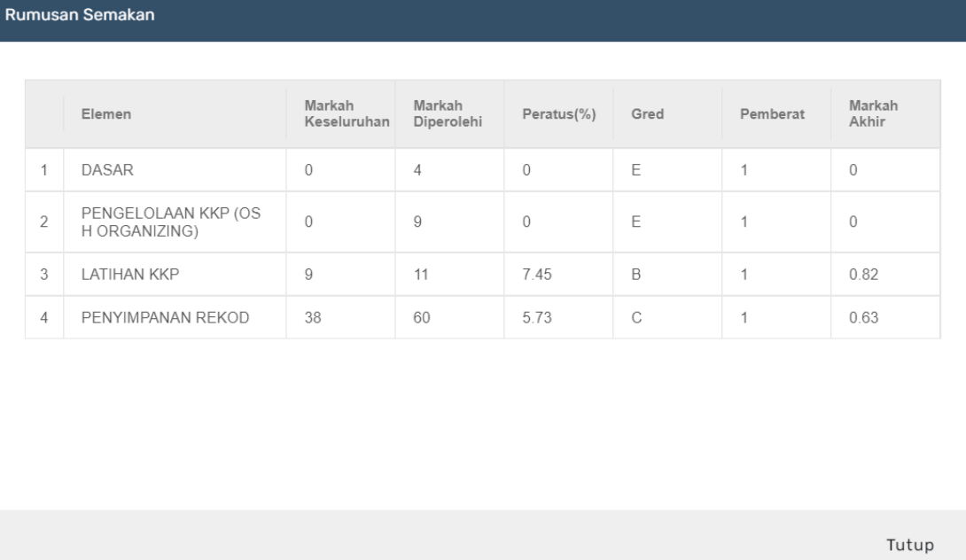Click the Markah Keseluruhan column header
Viewport: 966px width, 560px height.
[x=347, y=114]
